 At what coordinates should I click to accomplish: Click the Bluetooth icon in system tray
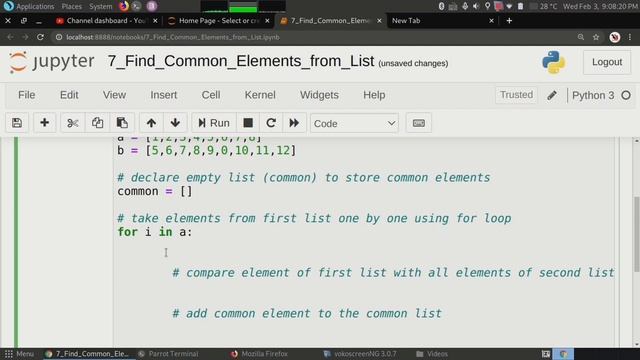click(441, 6)
